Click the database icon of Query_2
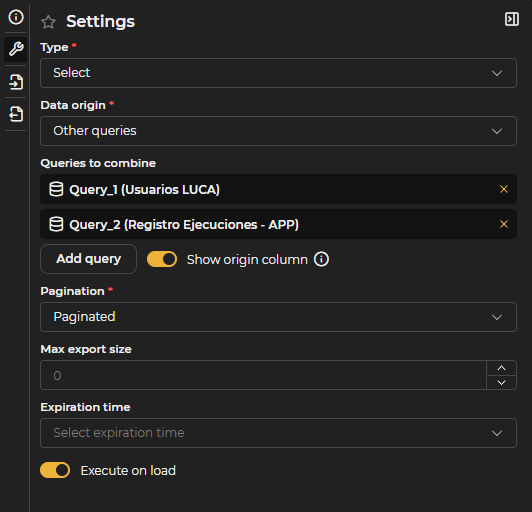This screenshot has height=512, width=532. click(56, 224)
